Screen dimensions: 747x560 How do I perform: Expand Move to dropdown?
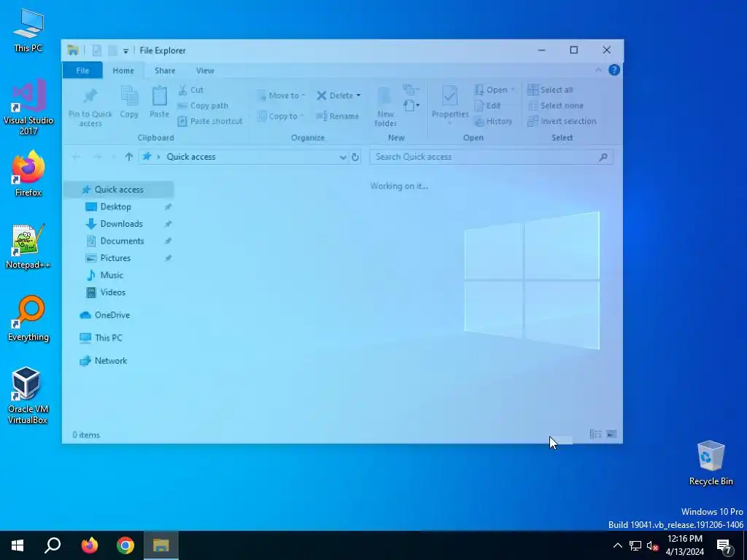(x=303, y=96)
